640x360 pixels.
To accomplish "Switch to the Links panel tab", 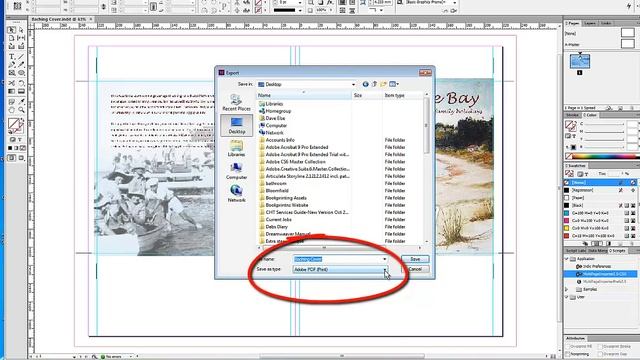I will 606,23.
